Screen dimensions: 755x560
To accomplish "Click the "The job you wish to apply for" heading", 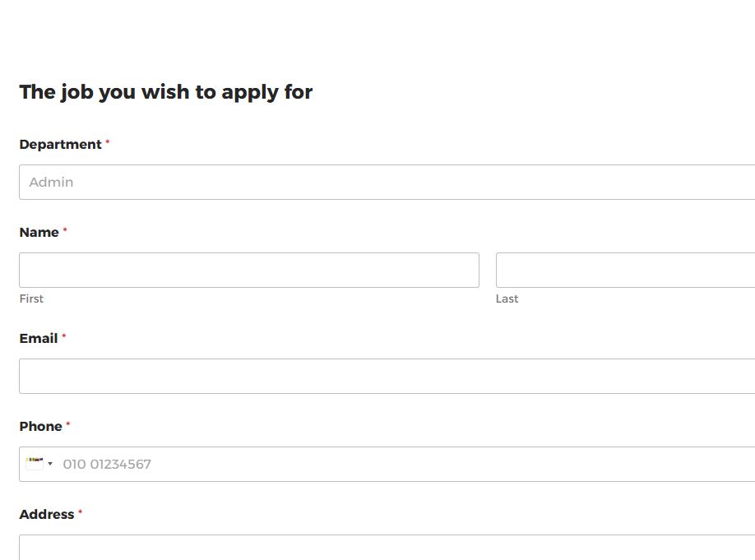I will point(165,91).
